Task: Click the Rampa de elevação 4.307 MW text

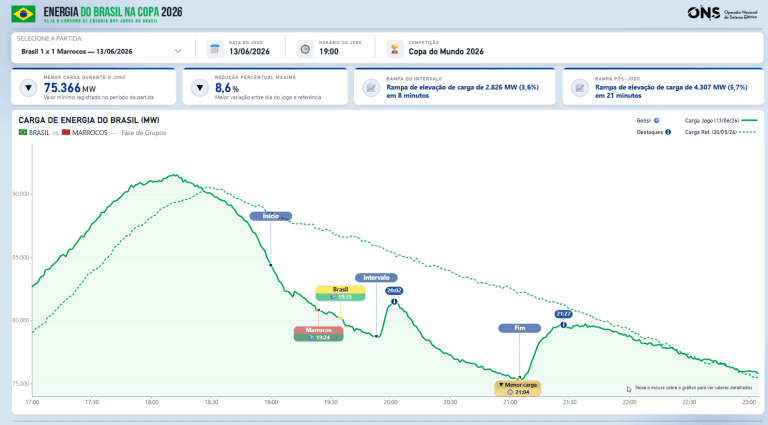Action: pos(671,91)
